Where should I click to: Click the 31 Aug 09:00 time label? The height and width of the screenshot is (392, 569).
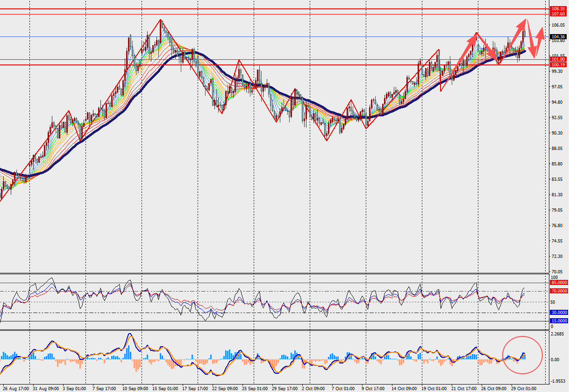[x=45, y=388]
